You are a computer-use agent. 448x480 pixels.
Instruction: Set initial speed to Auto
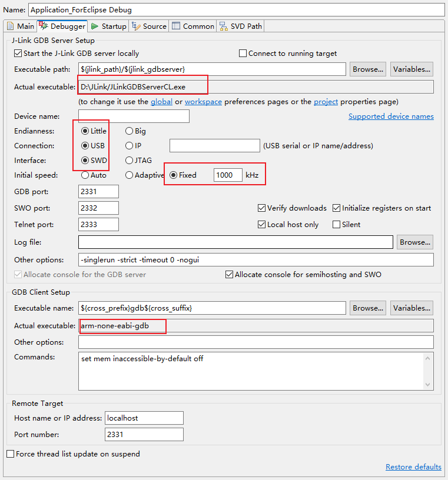(x=85, y=175)
